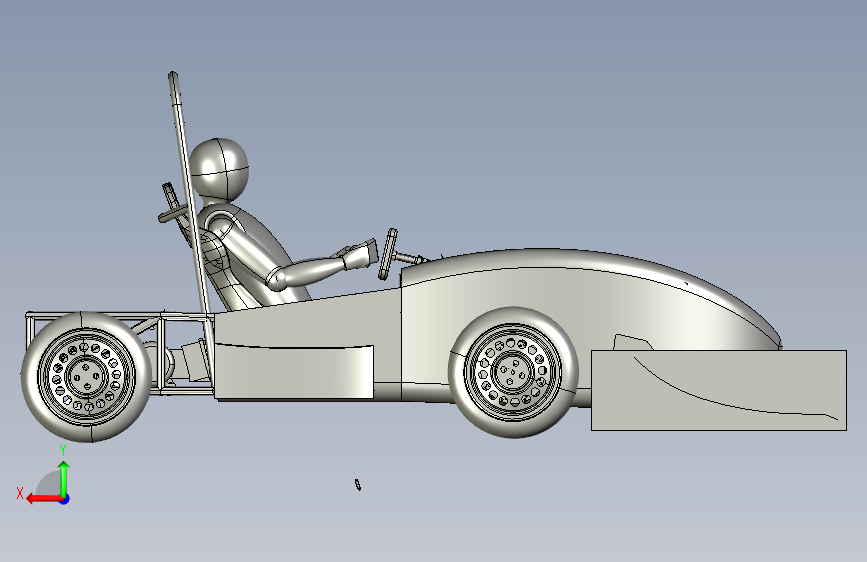Select the front wing endplate panel
The image size is (867, 562).
719,390
